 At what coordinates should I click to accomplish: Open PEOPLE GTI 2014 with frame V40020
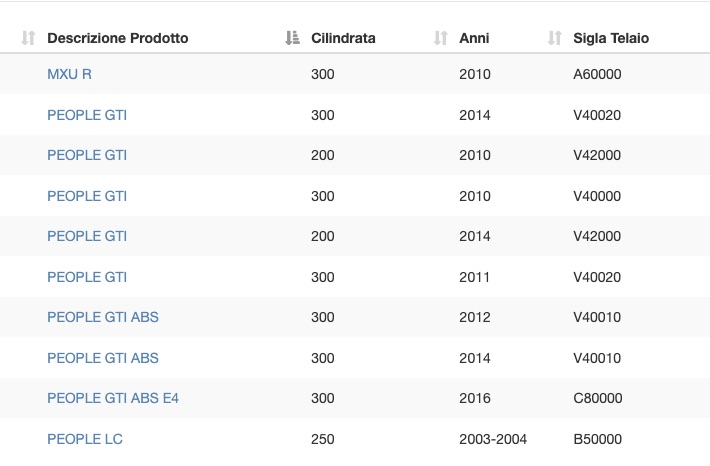pos(87,115)
